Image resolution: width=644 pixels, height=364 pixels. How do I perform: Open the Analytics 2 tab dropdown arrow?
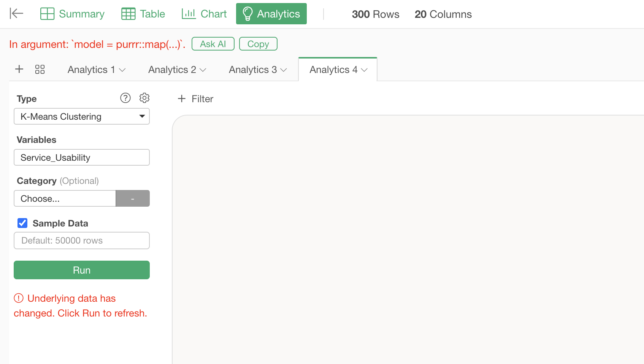point(203,70)
